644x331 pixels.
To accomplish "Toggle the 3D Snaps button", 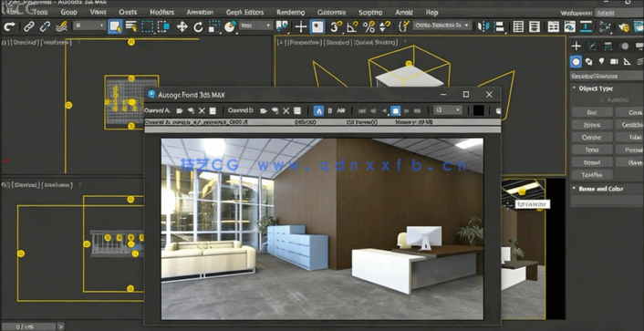I will (x=336, y=26).
